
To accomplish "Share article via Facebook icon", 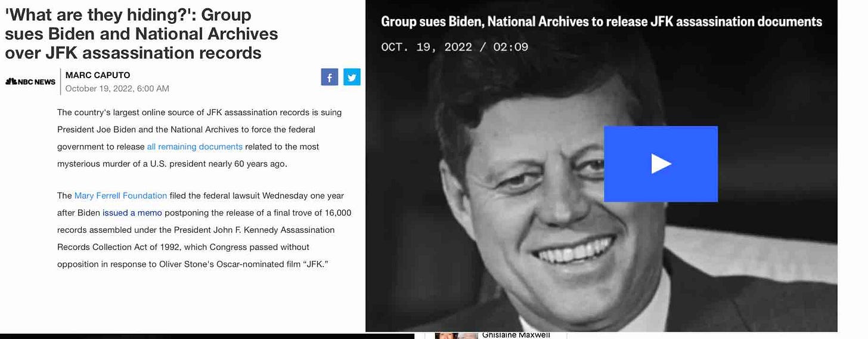I will pos(330,77).
